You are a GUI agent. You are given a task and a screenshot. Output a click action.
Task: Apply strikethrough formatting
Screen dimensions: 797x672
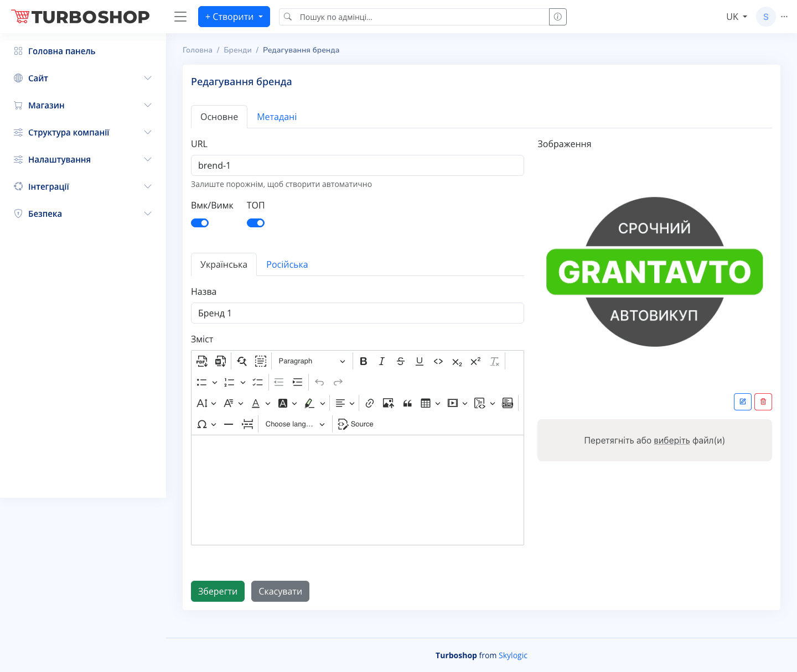[x=401, y=361]
